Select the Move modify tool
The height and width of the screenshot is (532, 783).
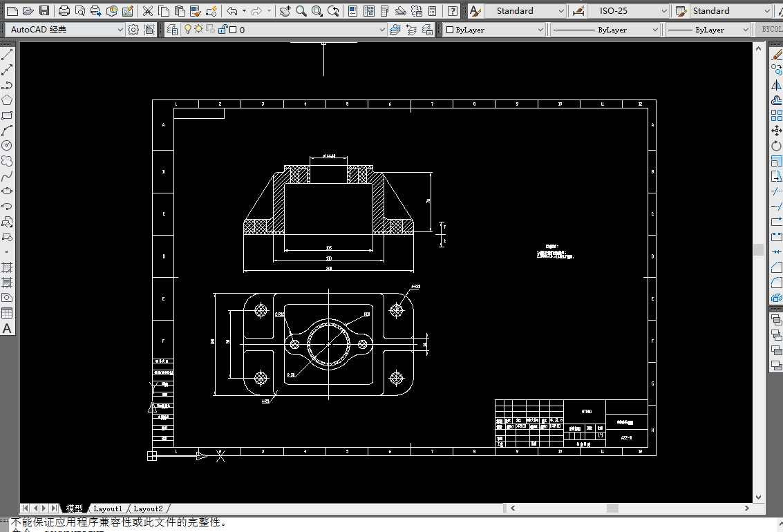(x=776, y=131)
